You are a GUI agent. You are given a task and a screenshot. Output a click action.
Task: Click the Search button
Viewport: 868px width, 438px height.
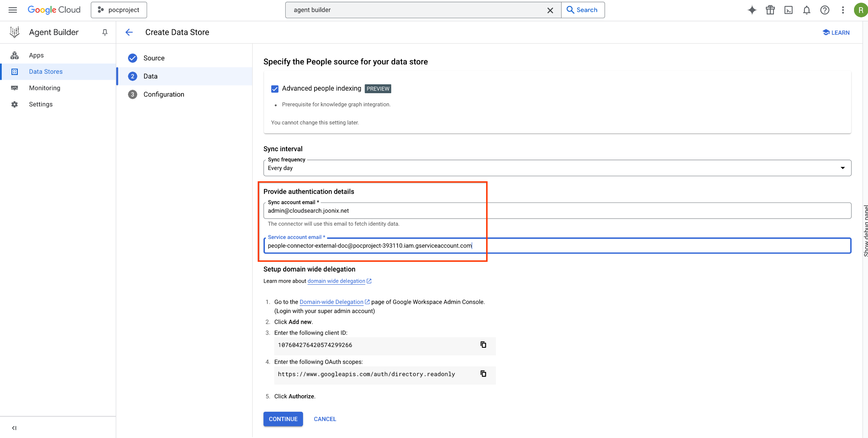pos(583,10)
